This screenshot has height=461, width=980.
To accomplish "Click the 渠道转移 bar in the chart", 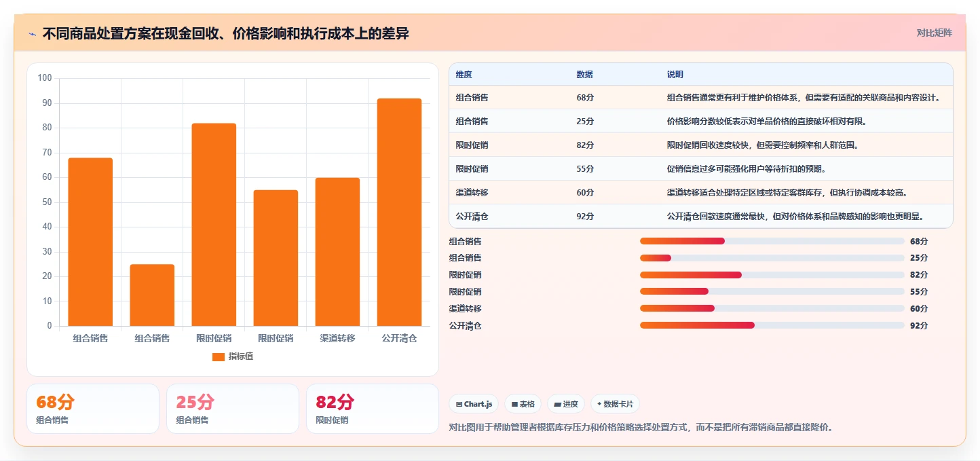I will [337, 252].
